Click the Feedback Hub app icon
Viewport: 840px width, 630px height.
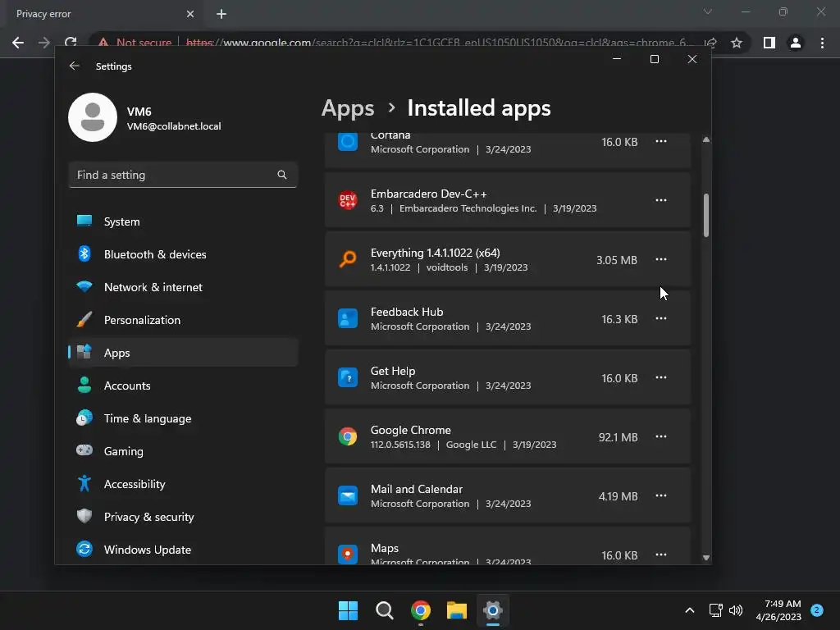click(x=348, y=318)
